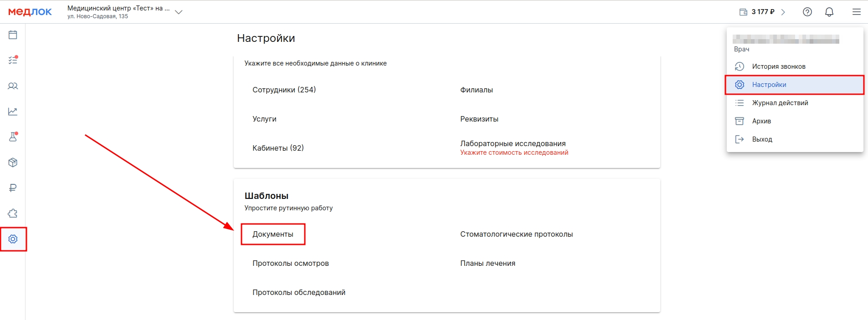
Task: Click the settings gear in sidebar
Action: tap(13, 239)
